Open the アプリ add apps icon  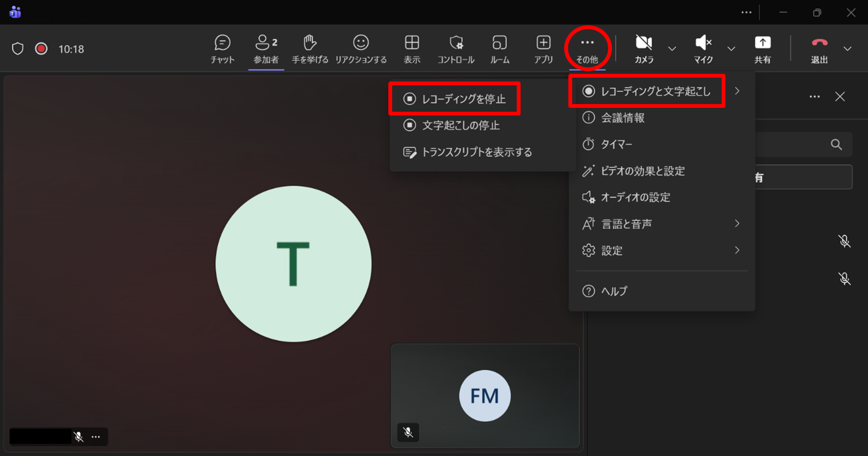point(543,49)
